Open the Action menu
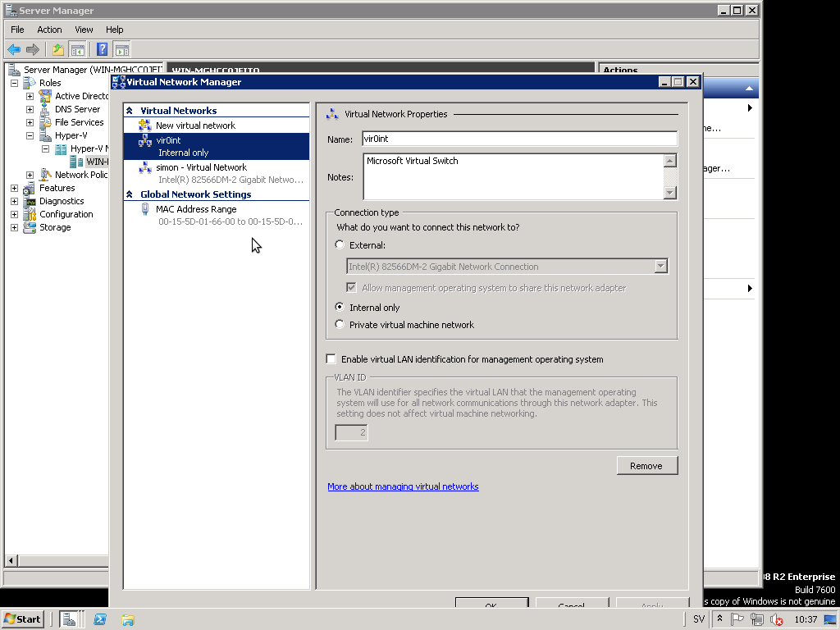The height and width of the screenshot is (630, 840). 49,30
